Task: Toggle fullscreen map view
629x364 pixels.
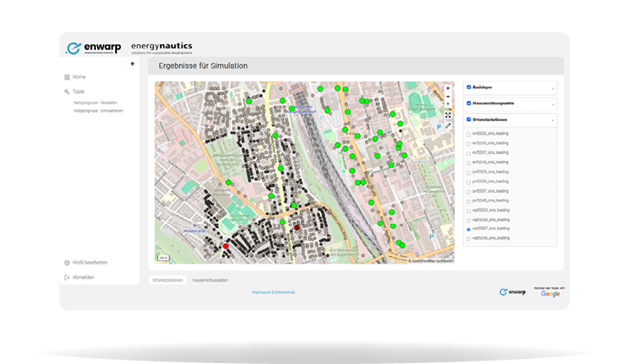Action: click(448, 115)
